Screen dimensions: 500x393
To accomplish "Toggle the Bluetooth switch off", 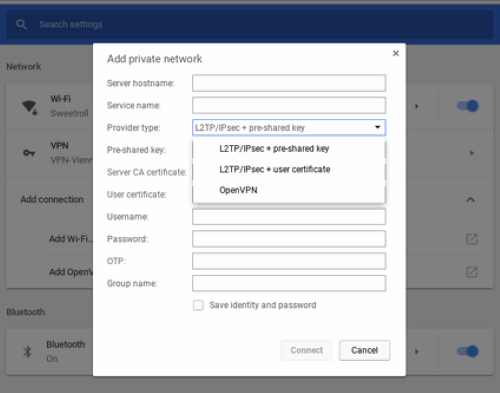I will coord(468,351).
